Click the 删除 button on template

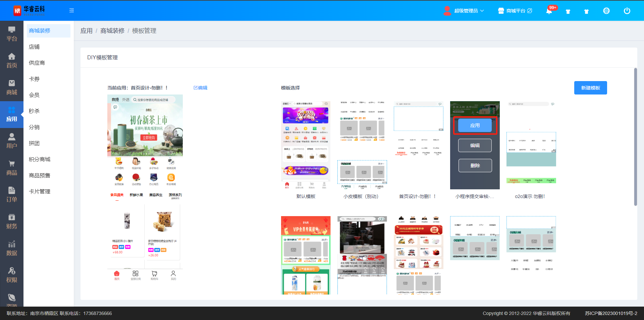tap(475, 166)
